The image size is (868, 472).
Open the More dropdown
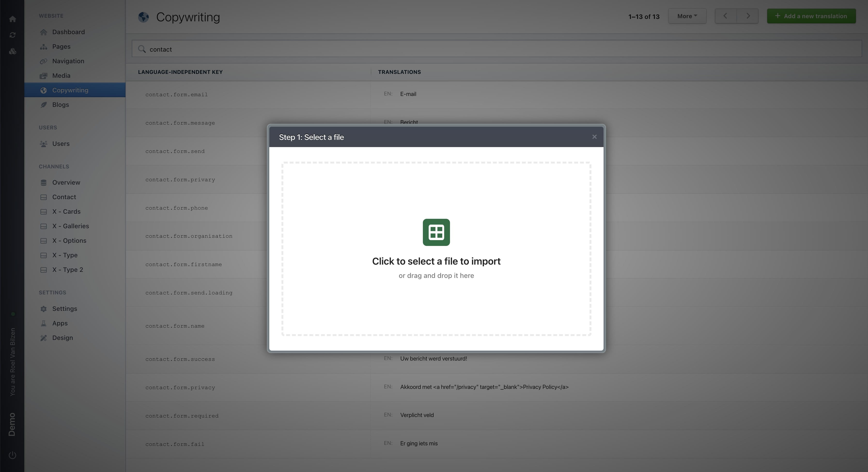pos(687,16)
